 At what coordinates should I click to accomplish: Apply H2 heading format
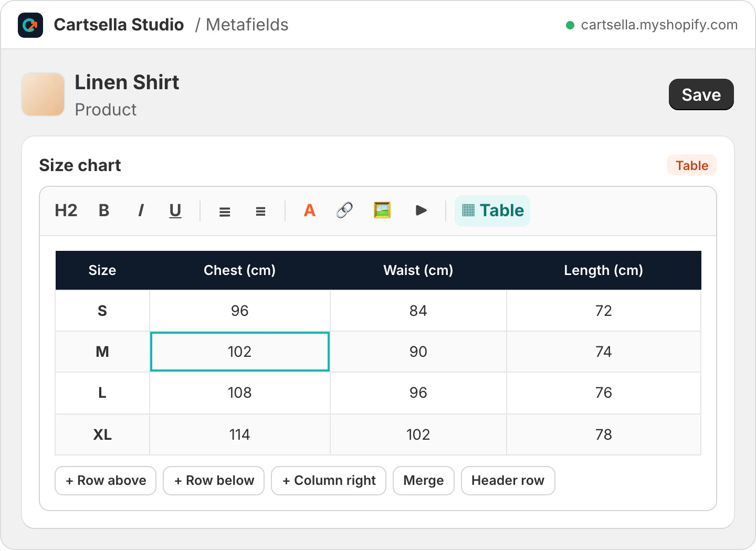pos(66,210)
